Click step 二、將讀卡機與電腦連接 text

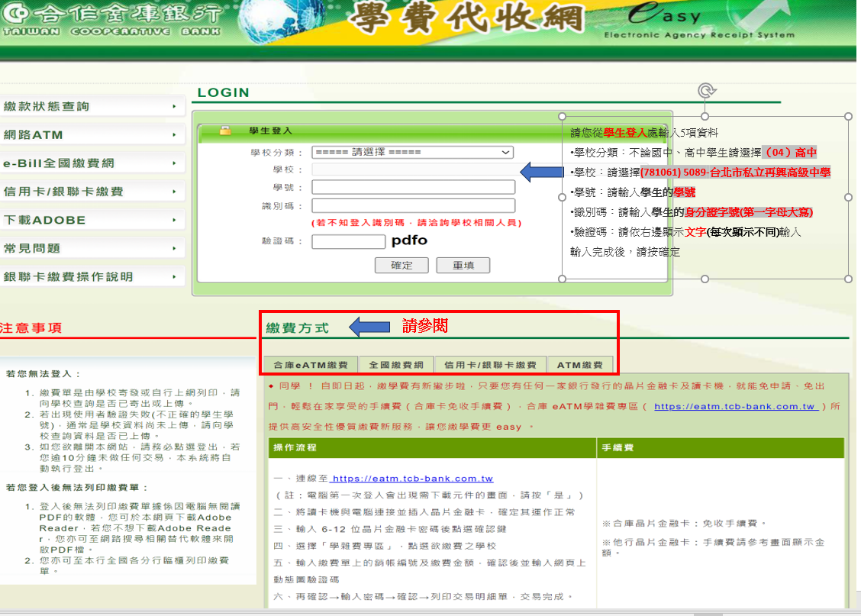pyautogui.click(x=424, y=512)
